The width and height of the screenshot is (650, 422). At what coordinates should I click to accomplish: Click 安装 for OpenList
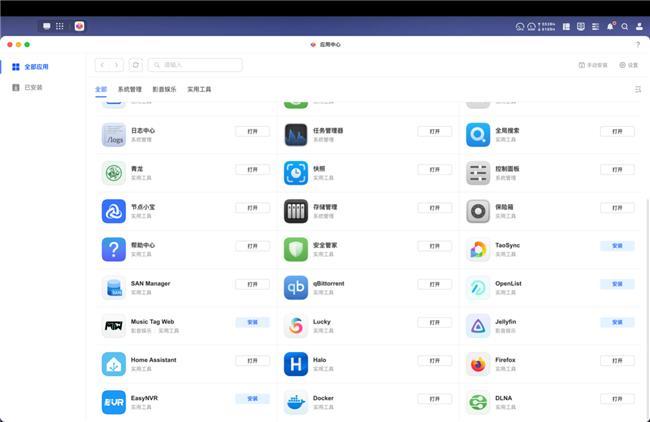click(x=617, y=284)
